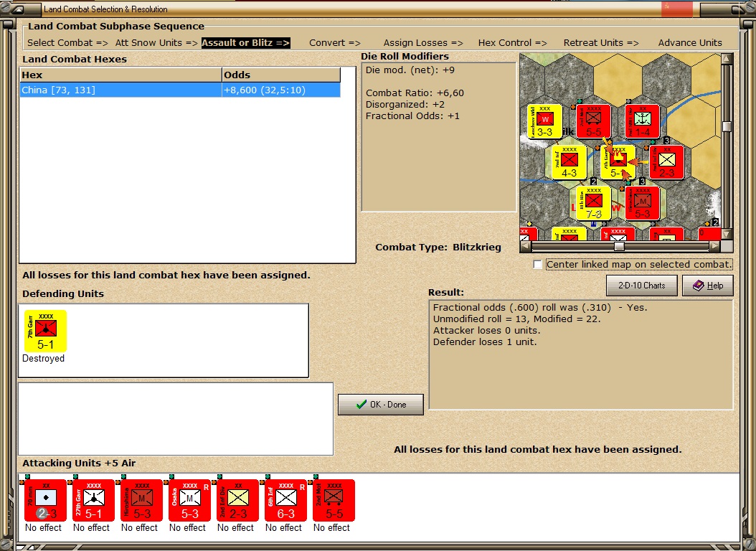756x551 pixels.
Task: Select the 2nd Inf Div 2-3 unit
Action: click(x=237, y=500)
